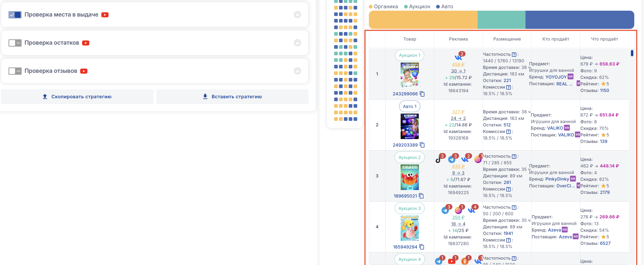Viewport: 644px width, 265px height.
Task: Expand the Проверка места в выдаче section arrow
Action: tap(297, 15)
